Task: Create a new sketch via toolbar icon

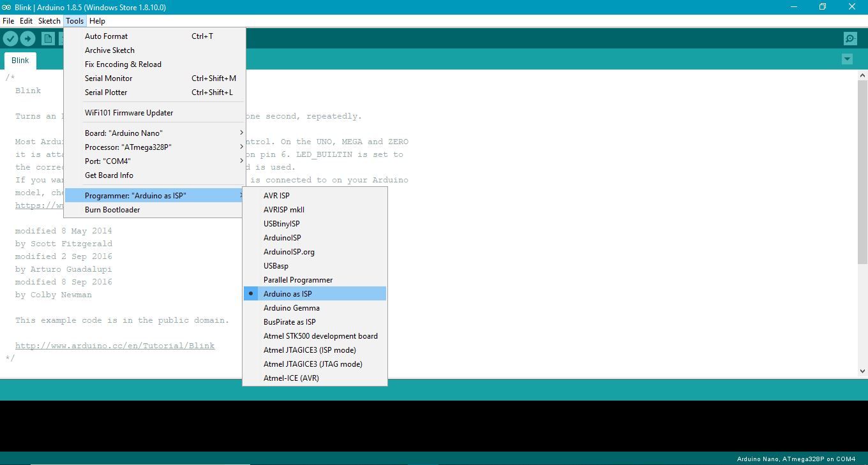Action: coord(48,38)
